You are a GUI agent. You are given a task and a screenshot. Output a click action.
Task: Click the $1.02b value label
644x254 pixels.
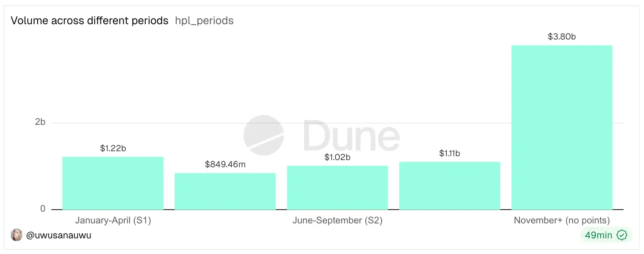tap(337, 157)
